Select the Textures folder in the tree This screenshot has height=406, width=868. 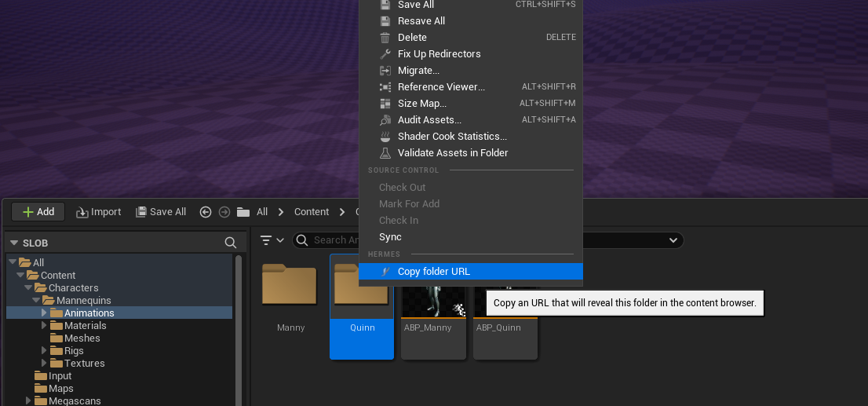84,364
